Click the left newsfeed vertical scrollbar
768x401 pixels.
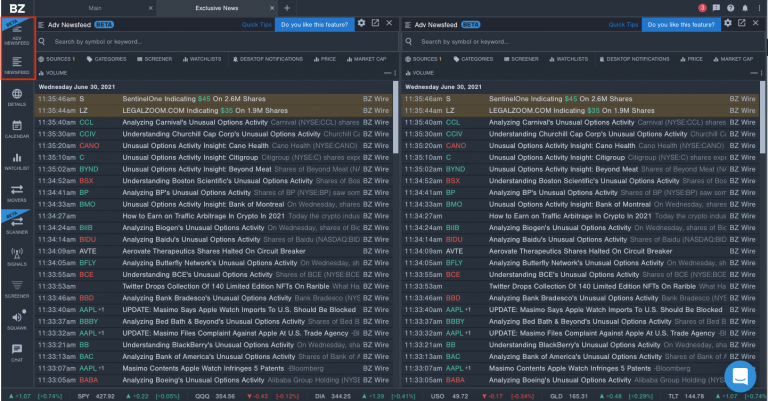(x=395, y=118)
